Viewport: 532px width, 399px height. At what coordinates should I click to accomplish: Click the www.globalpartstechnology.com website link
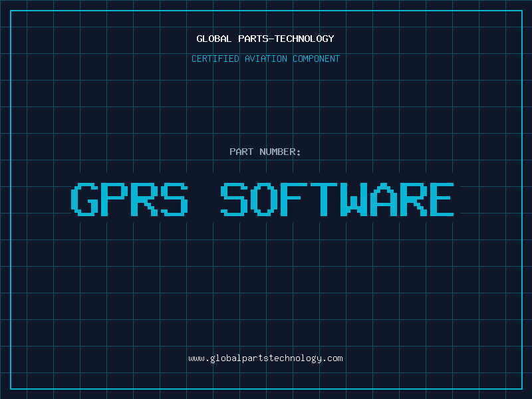(x=265, y=358)
